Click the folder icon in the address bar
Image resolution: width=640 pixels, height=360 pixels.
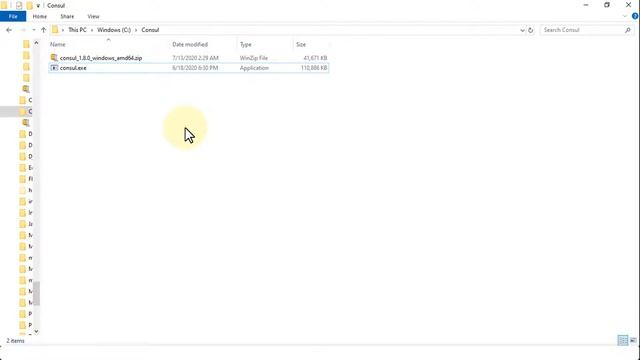pyautogui.click(x=55, y=30)
